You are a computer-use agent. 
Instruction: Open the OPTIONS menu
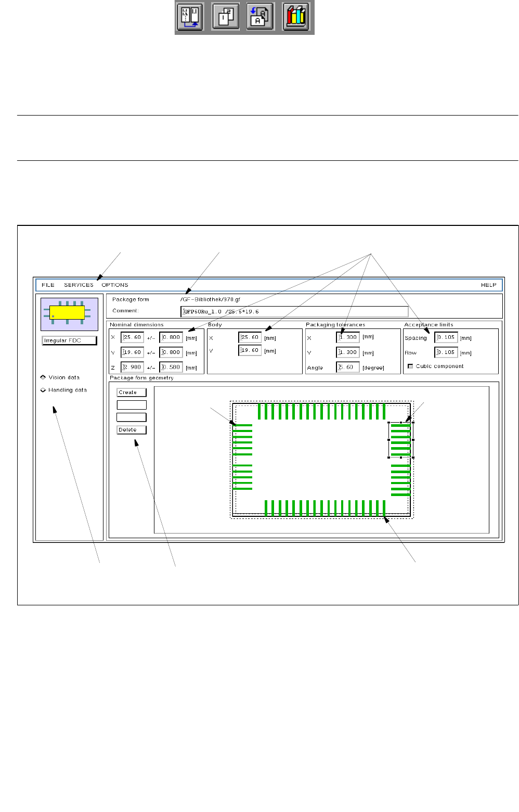point(115,285)
